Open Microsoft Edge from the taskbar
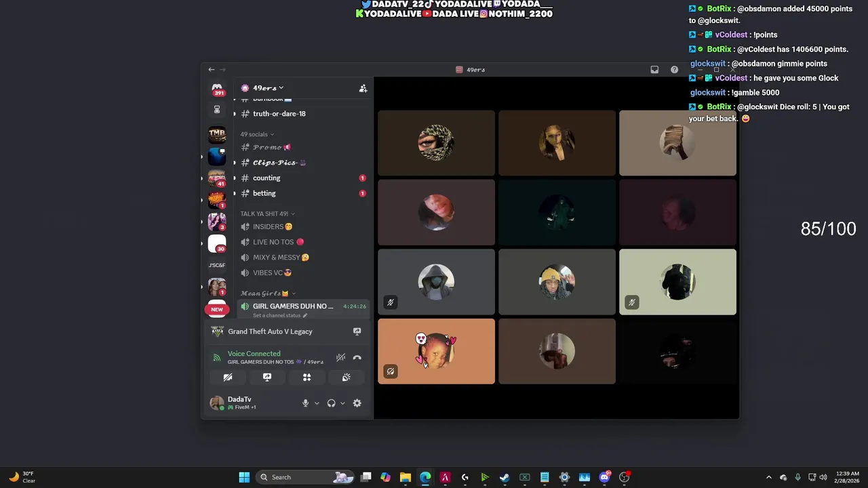868x488 pixels. (x=425, y=477)
